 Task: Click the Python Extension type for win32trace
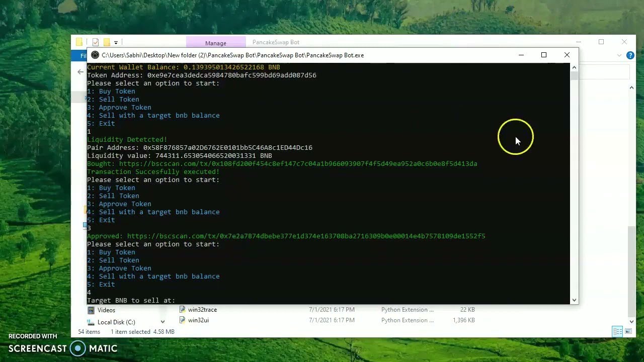point(407,310)
